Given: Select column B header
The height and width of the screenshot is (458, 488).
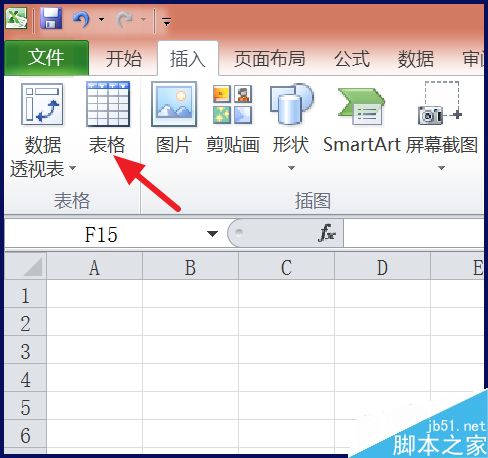Looking at the screenshot, I should (x=190, y=267).
